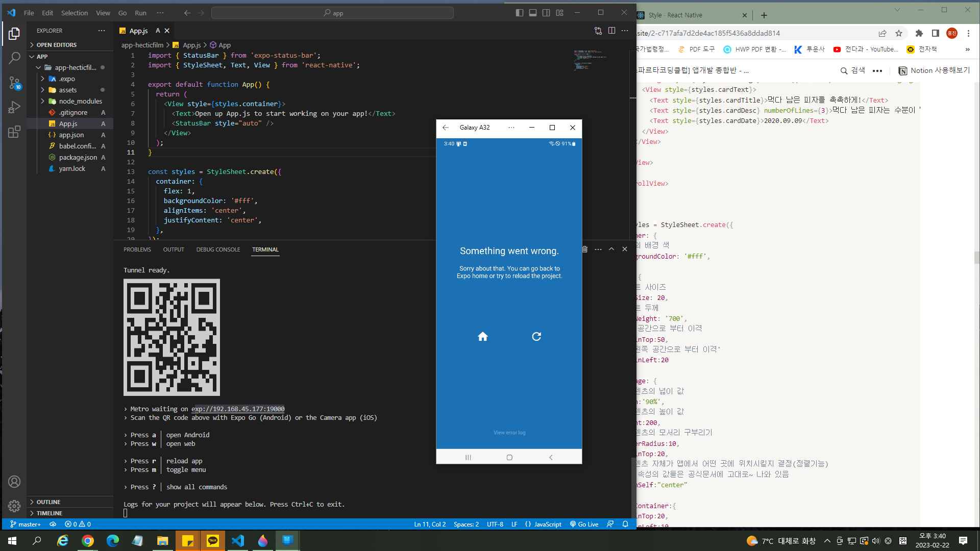Screen dimensions: 980x551
Task: Open editor more actions menu
Action: coord(625,31)
